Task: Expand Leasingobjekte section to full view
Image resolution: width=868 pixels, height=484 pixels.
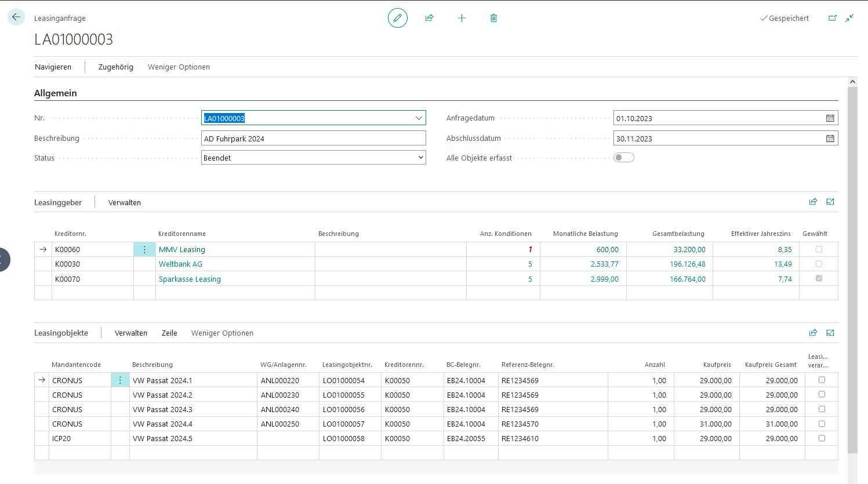Action: (x=830, y=333)
